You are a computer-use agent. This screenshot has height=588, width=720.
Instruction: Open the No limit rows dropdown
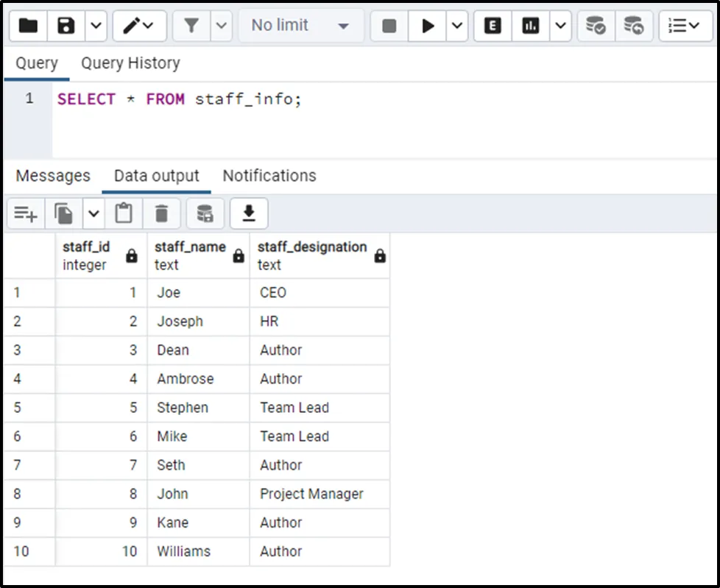300,26
